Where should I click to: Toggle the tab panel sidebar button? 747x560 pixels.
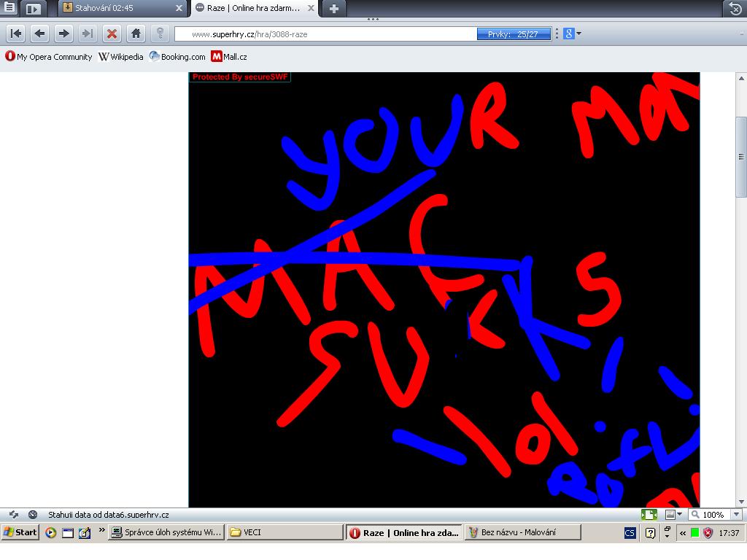(33, 9)
